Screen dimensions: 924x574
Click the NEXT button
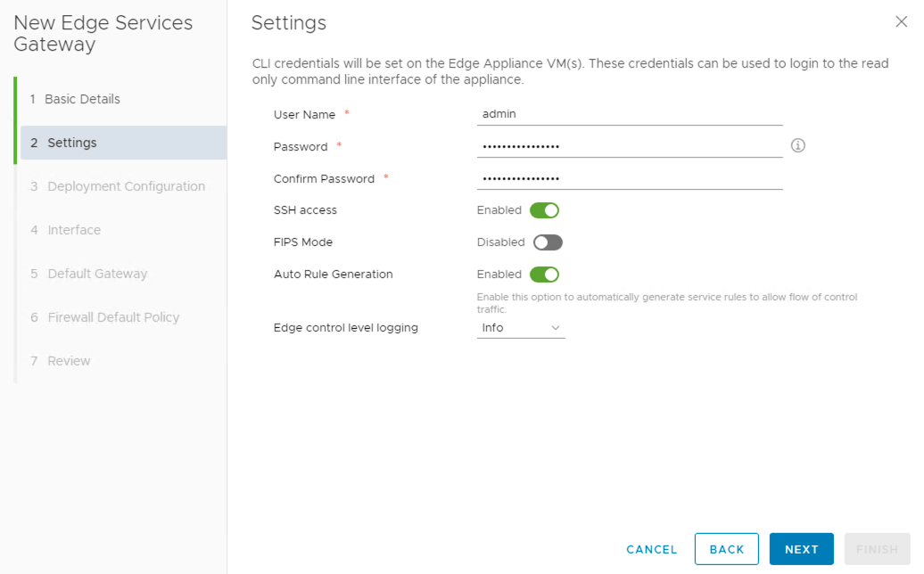(801, 549)
